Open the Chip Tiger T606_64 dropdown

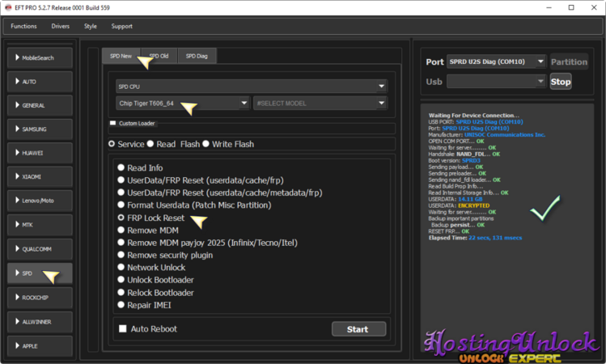point(182,104)
